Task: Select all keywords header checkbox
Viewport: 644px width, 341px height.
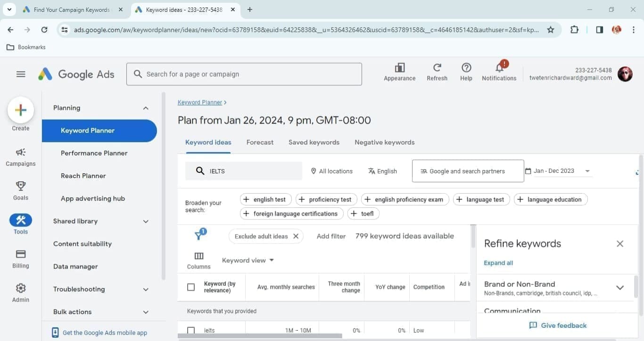Action: [x=191, y=287]
